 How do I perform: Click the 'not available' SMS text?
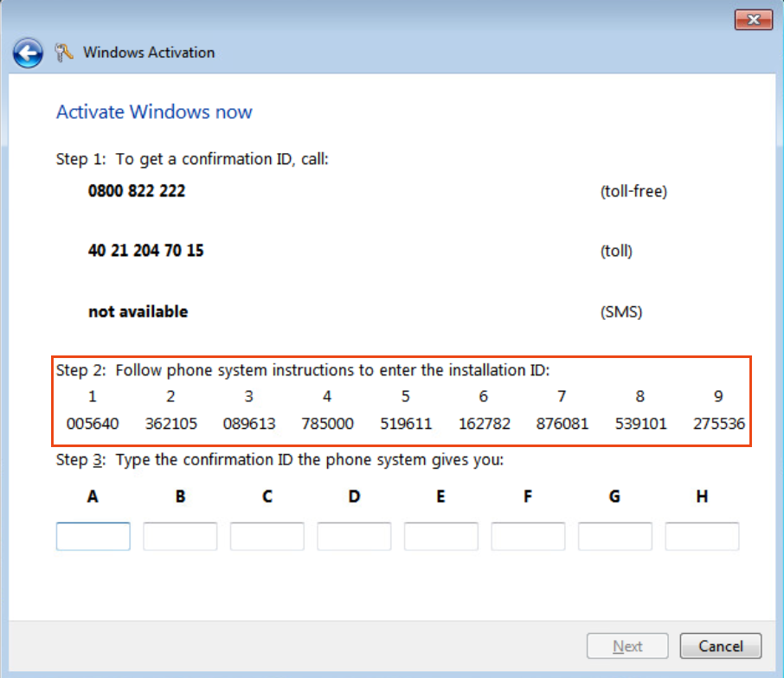tap(138, 312)
